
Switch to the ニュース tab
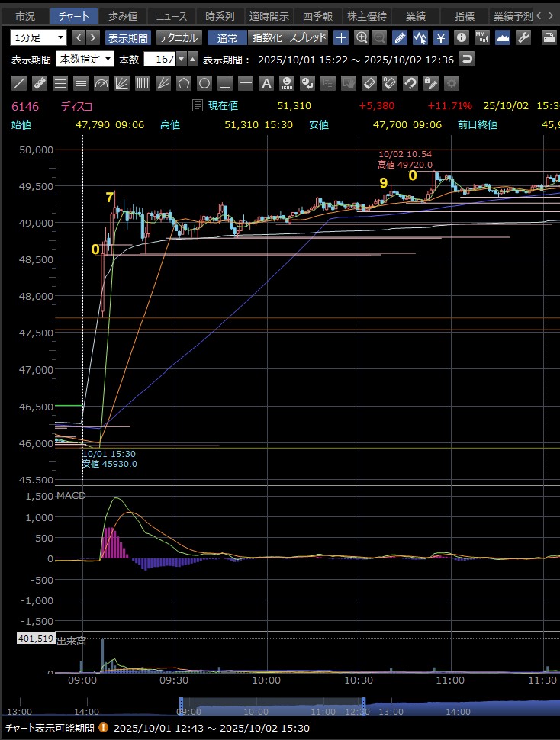(x=171, y=16)
